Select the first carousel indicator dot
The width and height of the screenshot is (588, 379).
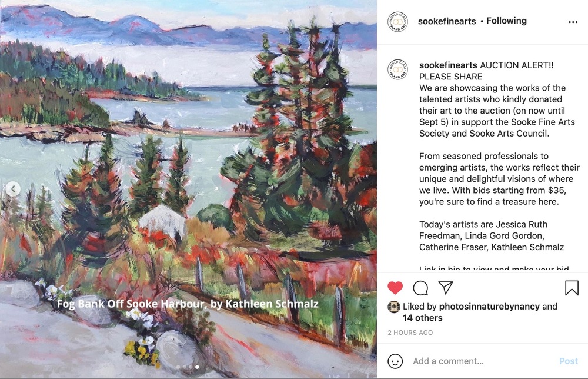pyautogui.click(x=179, y=367)
